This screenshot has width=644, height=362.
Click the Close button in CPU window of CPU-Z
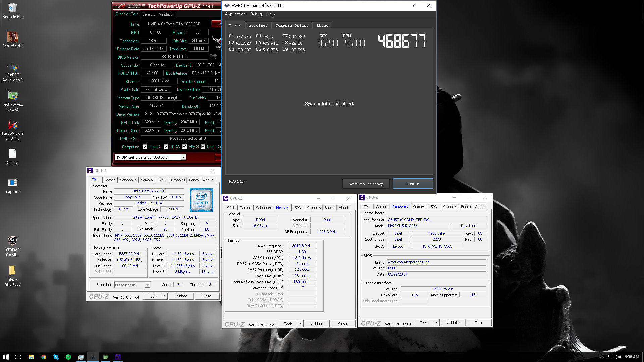[x=207, y=296]
